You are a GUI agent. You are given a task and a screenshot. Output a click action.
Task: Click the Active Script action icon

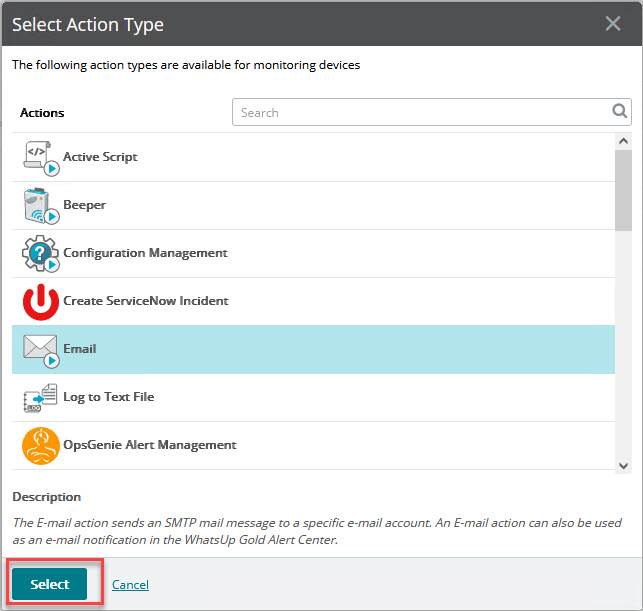[x=41, y=158]
